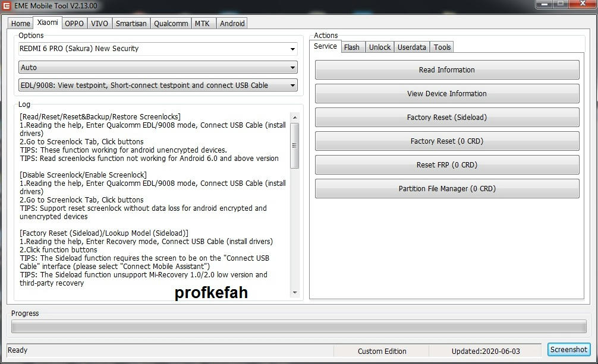This screenshot has height=364, width=598.
Task: Click the Updated:2020-06-03 status text
Action: [486, 351]
